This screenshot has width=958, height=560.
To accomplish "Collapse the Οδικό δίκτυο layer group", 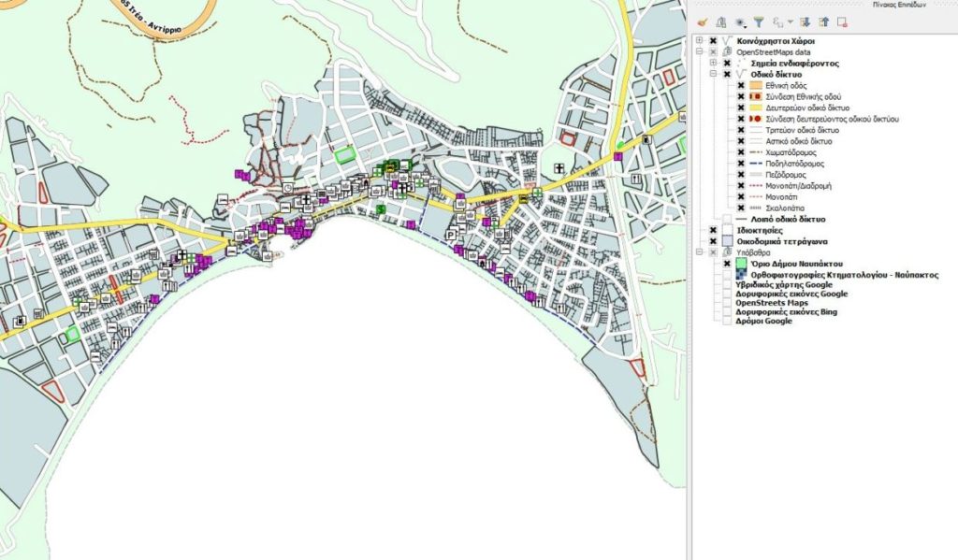I will tap(713, 74).
